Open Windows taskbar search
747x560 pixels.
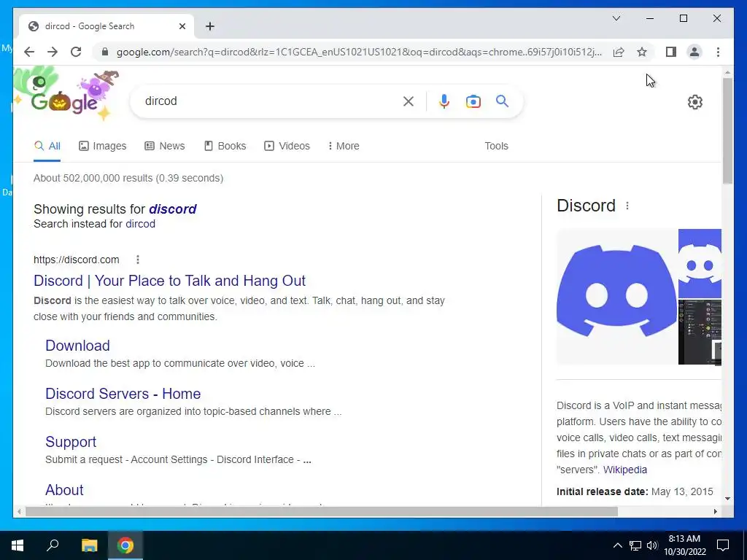tap(53, 545)
